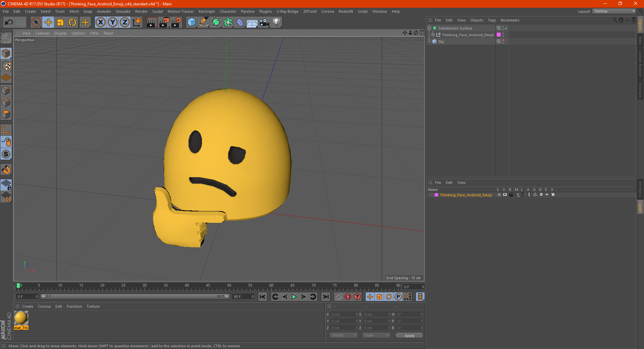Toggle Y axis lock
644x349 pixels.
[113, 22]
